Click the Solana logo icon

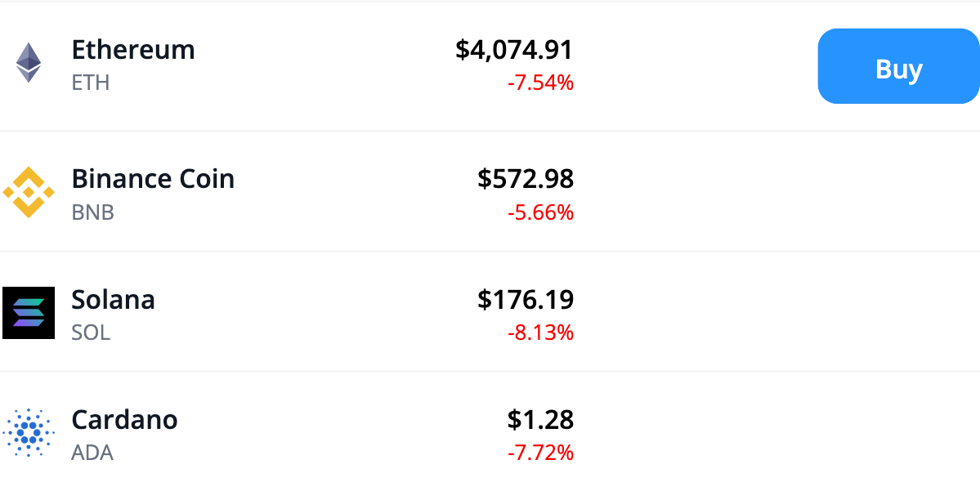coord(29,312)
